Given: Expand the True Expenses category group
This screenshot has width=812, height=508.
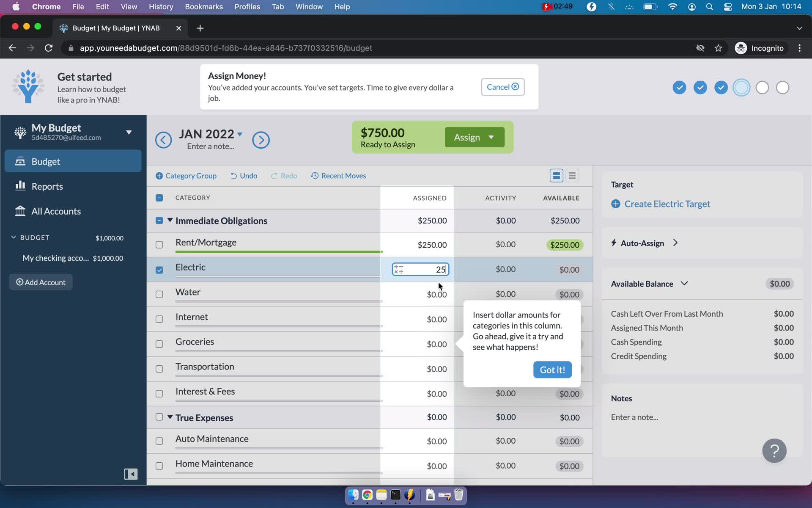Looking at the screenshot, I should [170, 417].
